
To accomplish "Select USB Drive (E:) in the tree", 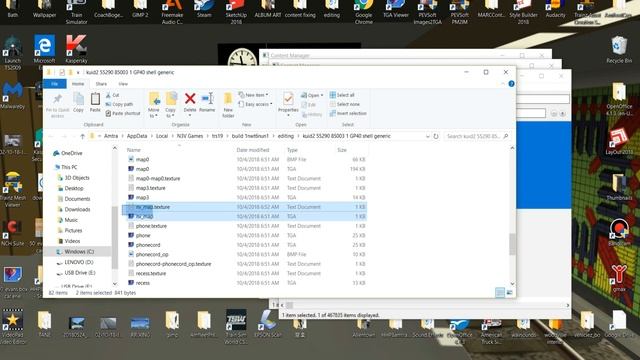I will point(76,273).
